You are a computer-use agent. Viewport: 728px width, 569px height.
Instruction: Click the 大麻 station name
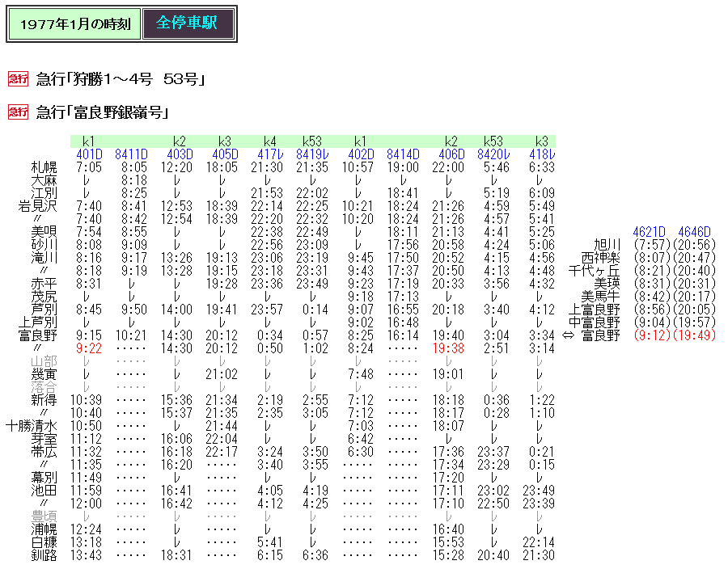(x=44, y=180)
